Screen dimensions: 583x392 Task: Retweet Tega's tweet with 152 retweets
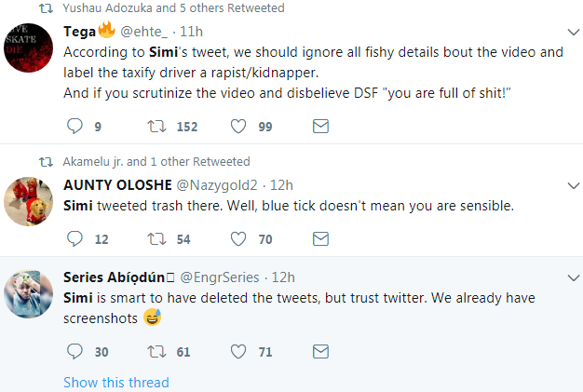coord(156,126)
